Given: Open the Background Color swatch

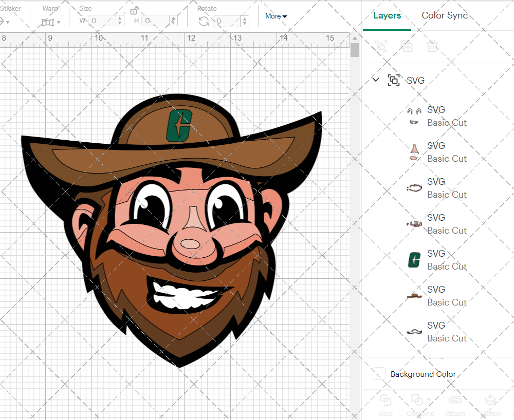Looking at the screenshot, I should click(x=378, y=374).
